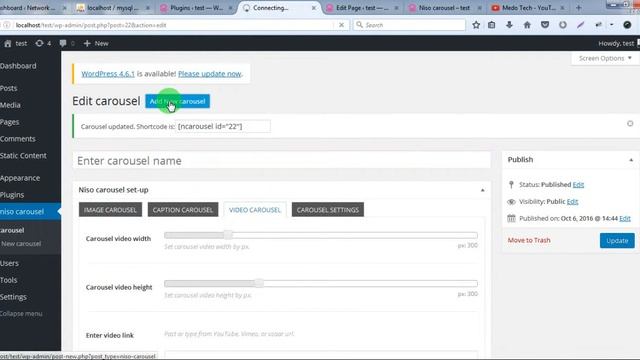Switch to the Medo Tech YouTube browser tab
This screenshot has height=360, width=640.
coord(528,8)
